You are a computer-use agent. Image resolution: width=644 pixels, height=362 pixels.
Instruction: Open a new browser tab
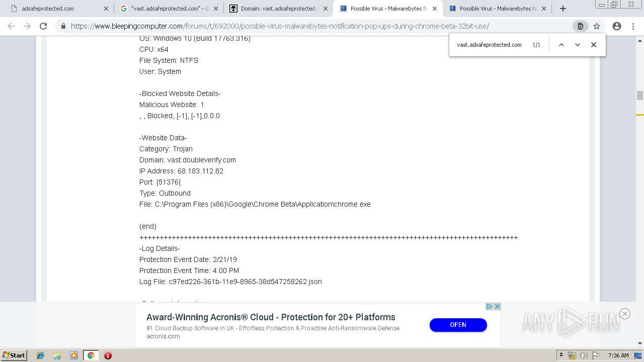point(563,9)
